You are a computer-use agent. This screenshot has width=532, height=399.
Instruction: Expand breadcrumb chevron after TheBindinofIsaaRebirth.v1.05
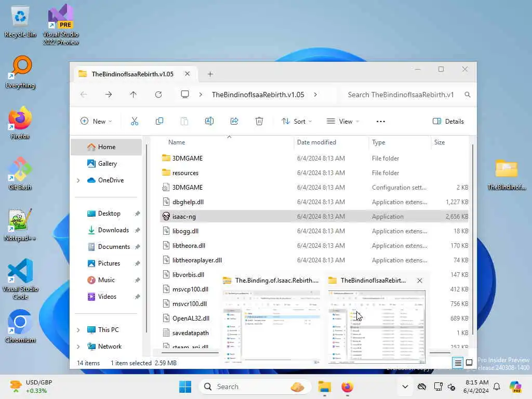click(x=315, y=95)
